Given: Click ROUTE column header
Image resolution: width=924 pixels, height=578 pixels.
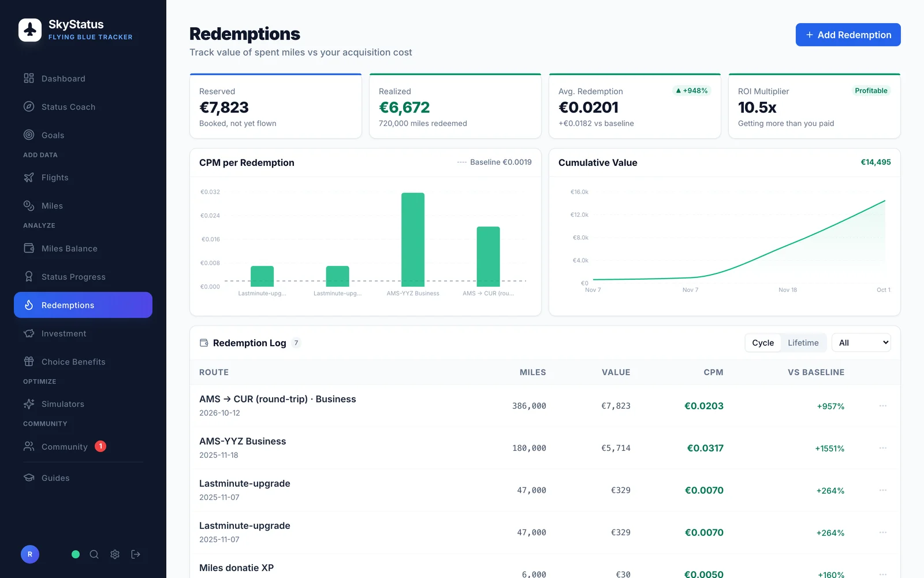Looking at the screenshot, I should 214,372.
